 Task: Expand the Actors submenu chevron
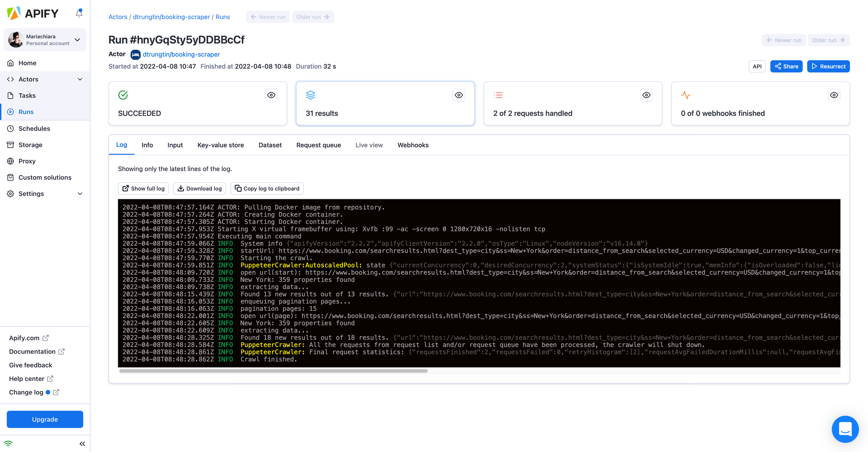(x=80, y=79)
